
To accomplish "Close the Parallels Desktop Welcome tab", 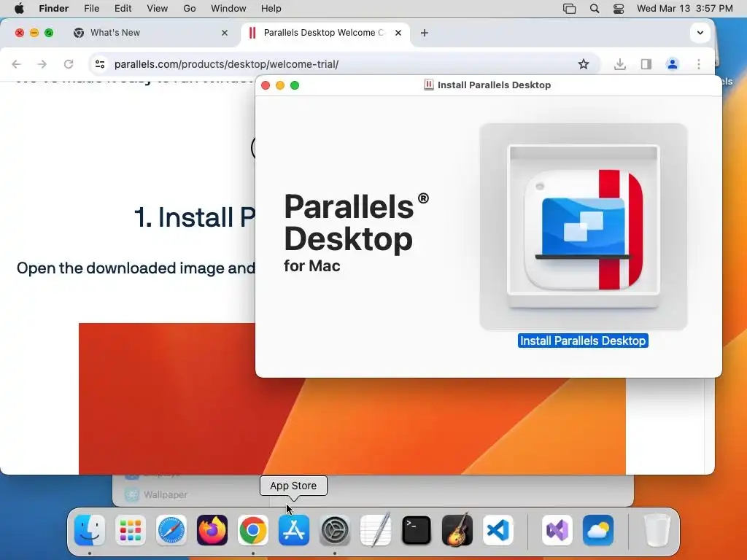I will click(398, 33).
